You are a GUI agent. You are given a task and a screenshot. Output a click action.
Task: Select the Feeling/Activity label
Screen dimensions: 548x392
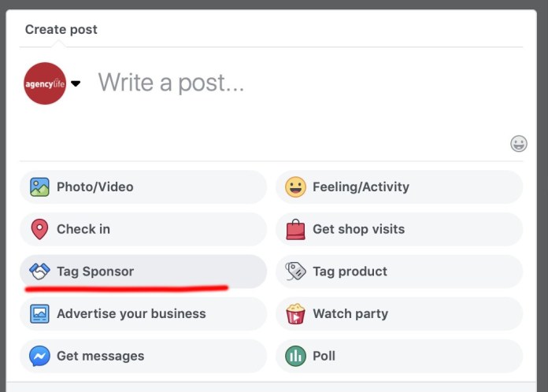point(361,187)
